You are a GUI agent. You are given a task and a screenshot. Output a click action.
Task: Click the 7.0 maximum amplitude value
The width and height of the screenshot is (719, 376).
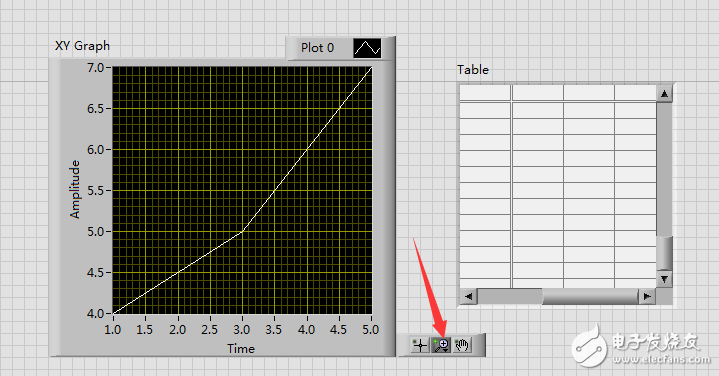[x=96, y=68]
